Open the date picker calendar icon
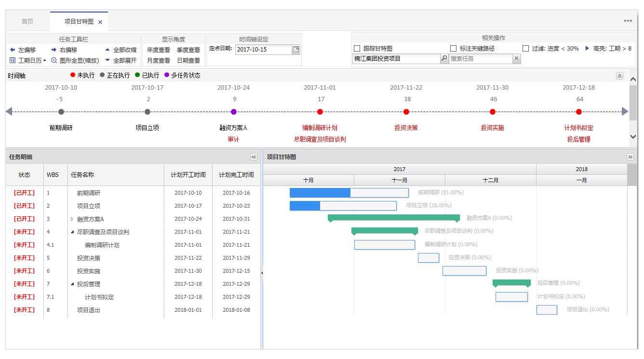Image resolution: width=644 pixels, height=359 pixels. [x=295, y=49]
